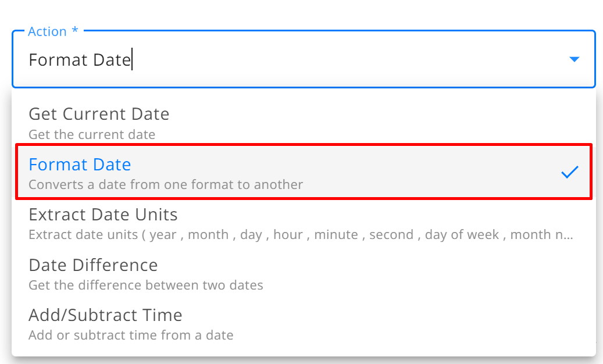Viewport: 603px width, 364px height.
Task: Click the required asterisk next to Action
Action: [x=75, y=30]
